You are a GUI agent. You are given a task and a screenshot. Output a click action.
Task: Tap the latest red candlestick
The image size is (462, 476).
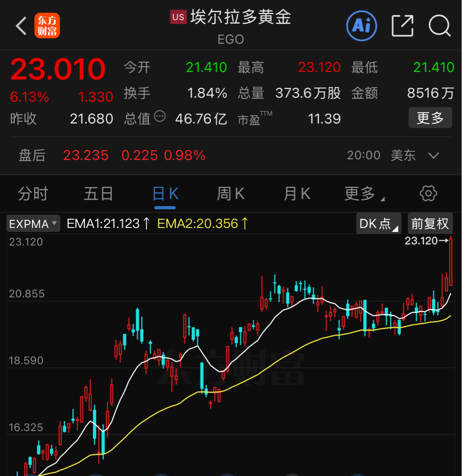tap(451, 262)
